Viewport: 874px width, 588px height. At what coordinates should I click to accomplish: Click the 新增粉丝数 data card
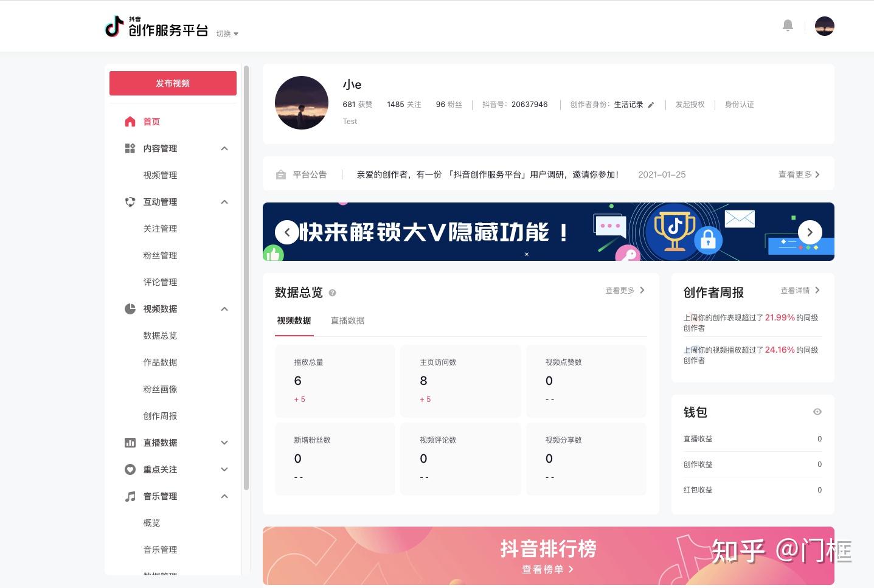[335, 459]
